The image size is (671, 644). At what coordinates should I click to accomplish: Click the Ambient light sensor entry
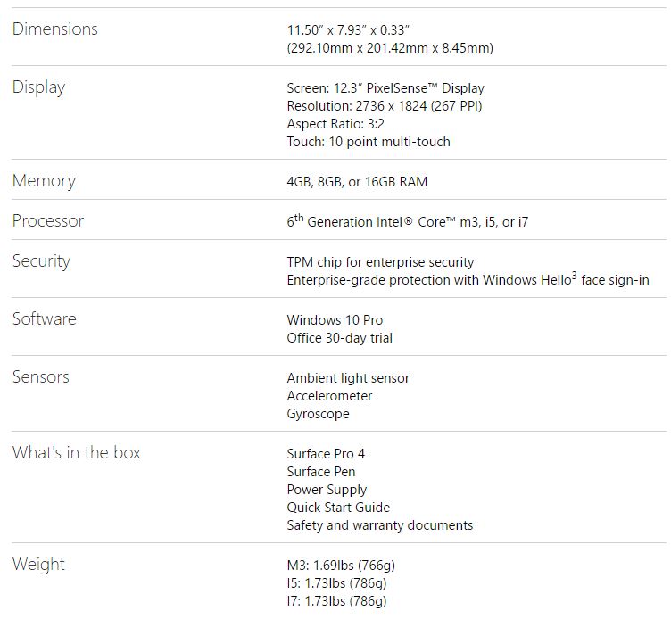click(x=348, y=378)
